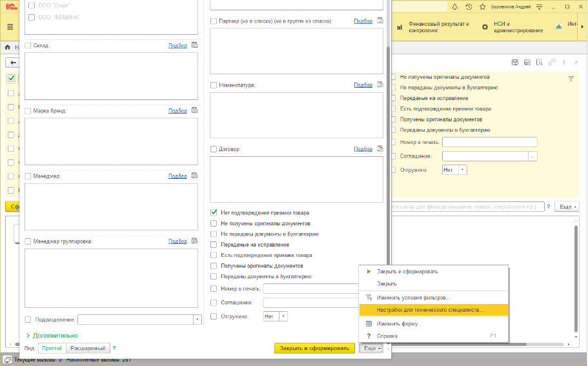Open the print preview icon
Screen dimensions: 588x366
[x=539, y=62]
